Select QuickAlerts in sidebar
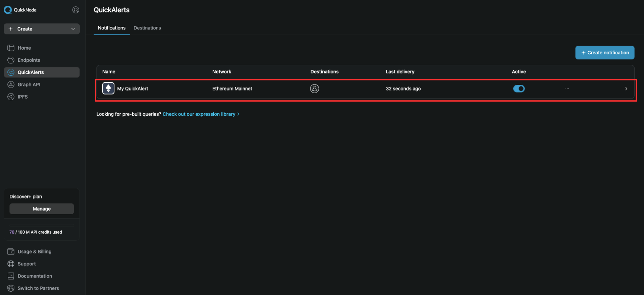This screenshot has height=295, width=644. click(42, 72)
